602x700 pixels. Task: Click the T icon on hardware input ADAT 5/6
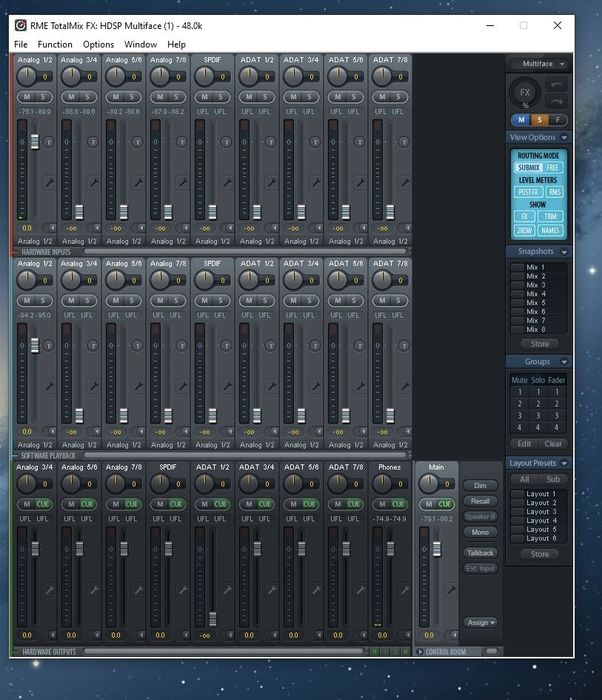[x=360, y=142]
